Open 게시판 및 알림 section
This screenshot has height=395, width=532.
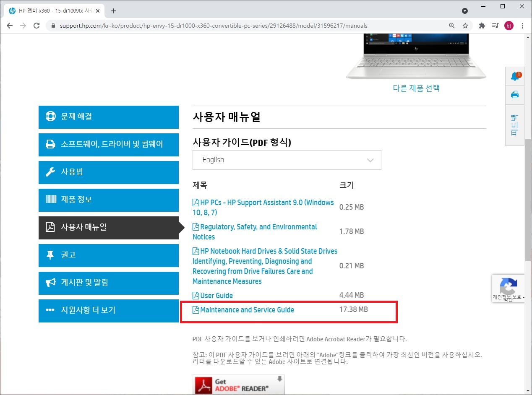(109, 283)
